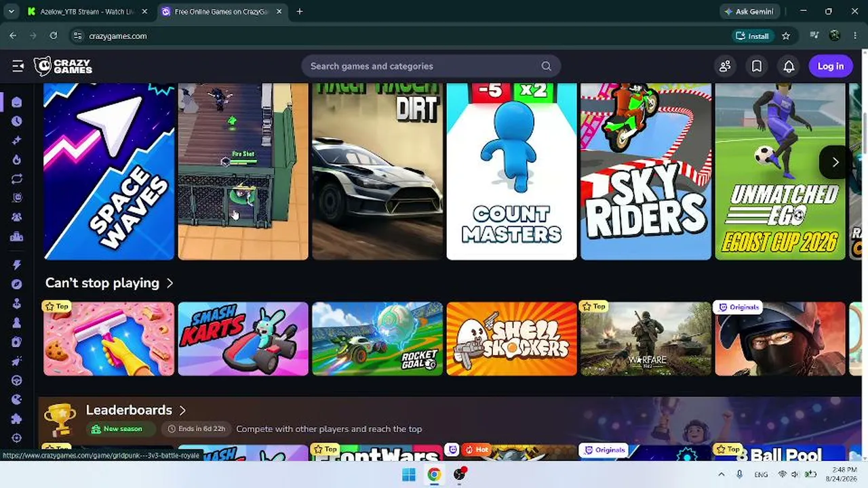Screen dimensions: 868x488
Task: Open the Leaderboards podium icon in sidebar
Action: point(17,237)
